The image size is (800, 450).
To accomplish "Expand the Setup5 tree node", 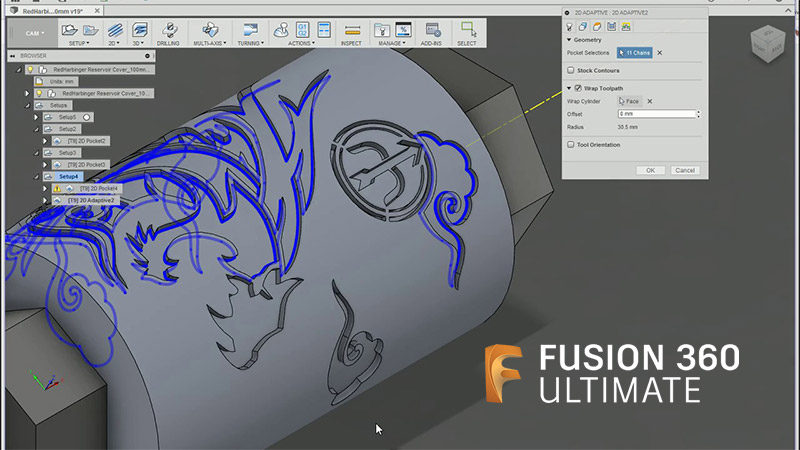I will point(37,117).
